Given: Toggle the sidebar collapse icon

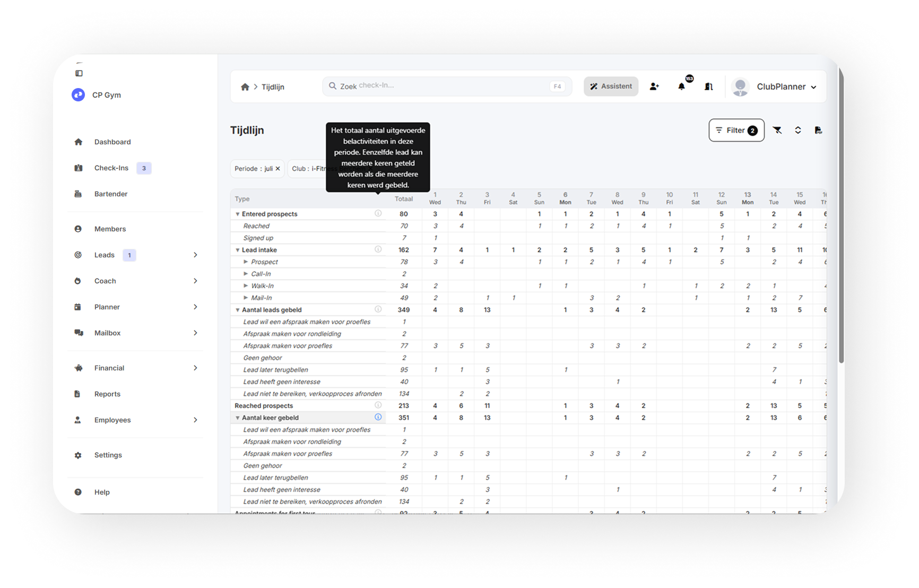Looking at the screenshot, I should pyautogui.click(x=79, y=73).
